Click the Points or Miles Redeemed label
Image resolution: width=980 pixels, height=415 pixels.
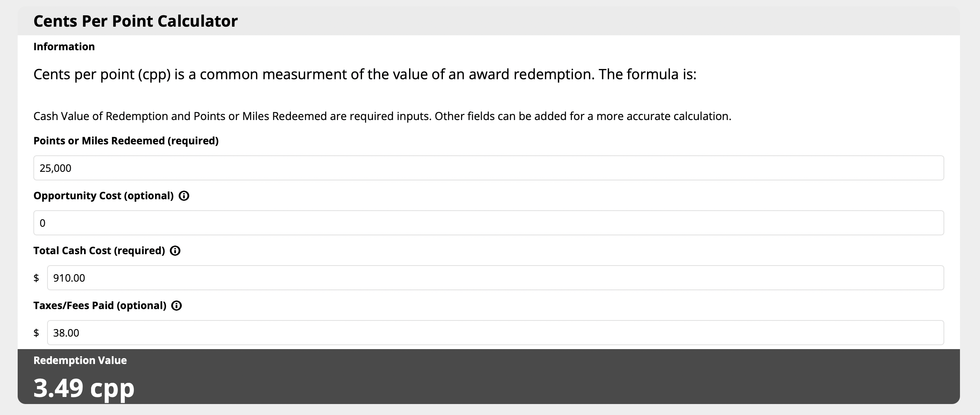[126, 141]
